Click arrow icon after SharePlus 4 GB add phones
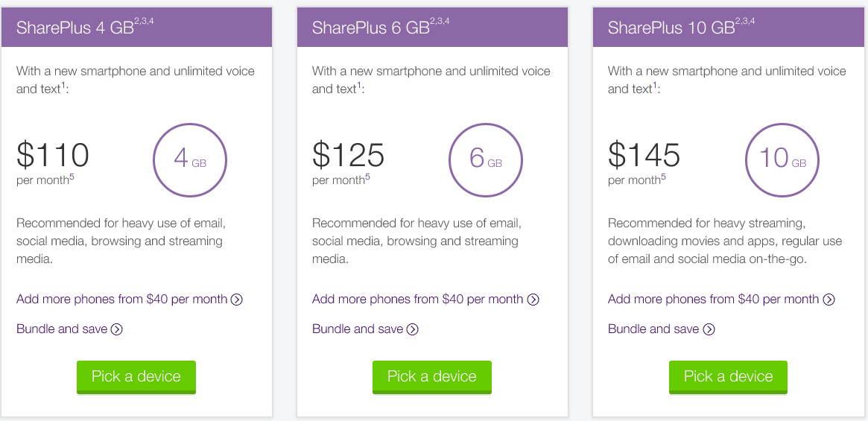The height and width of the screenshot is (421, 868). point(237,300)
